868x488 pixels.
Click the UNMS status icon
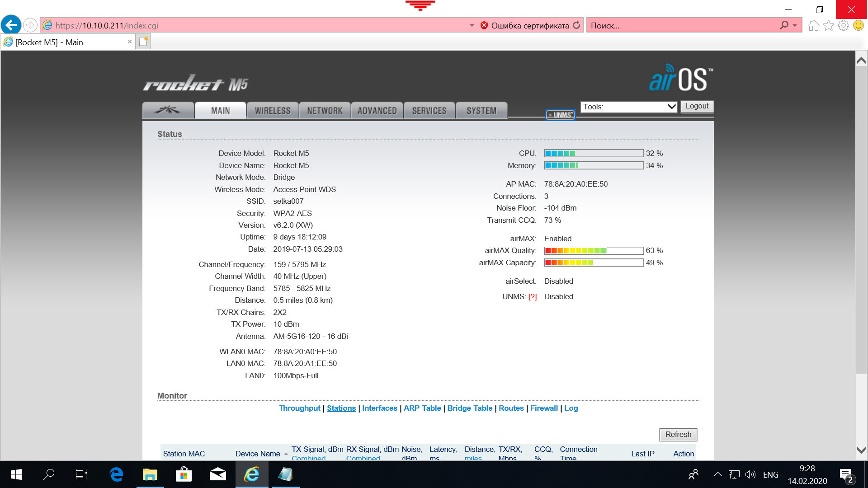point(560,115)
